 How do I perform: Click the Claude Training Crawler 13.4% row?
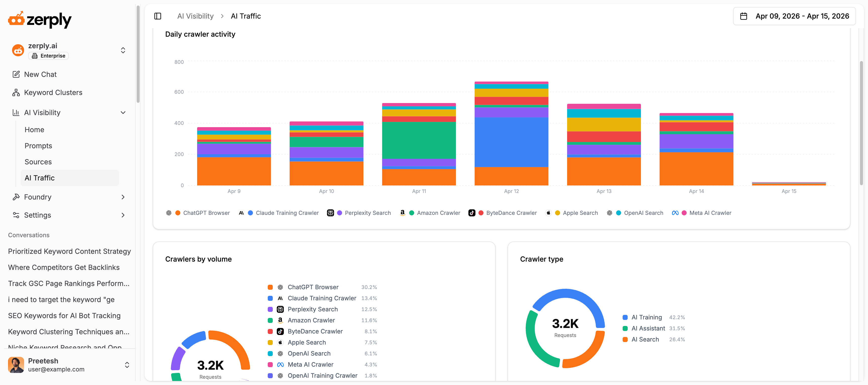(x=322, y=298)
